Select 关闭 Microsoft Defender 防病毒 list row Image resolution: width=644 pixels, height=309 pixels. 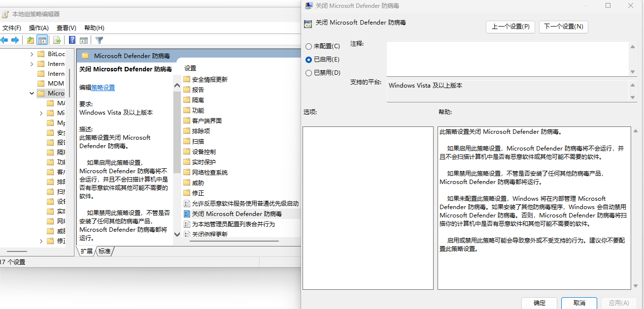click(x=241, y=214)
